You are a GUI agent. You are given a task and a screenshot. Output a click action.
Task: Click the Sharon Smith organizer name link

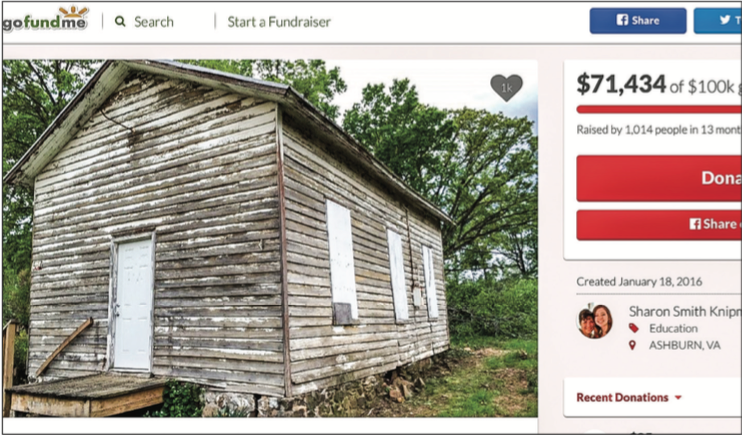pos(685,311)
